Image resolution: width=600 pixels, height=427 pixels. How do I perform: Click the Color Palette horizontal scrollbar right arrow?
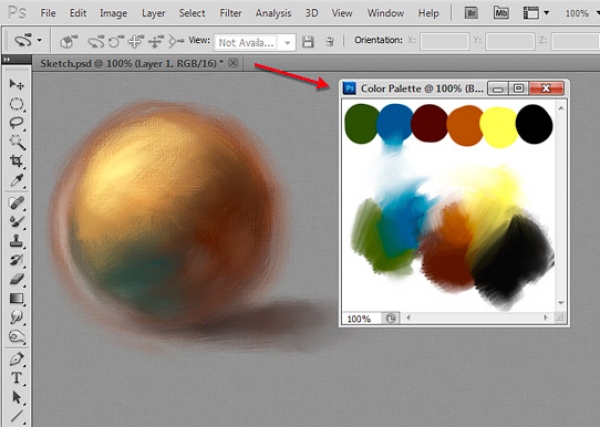coord(546,318)
